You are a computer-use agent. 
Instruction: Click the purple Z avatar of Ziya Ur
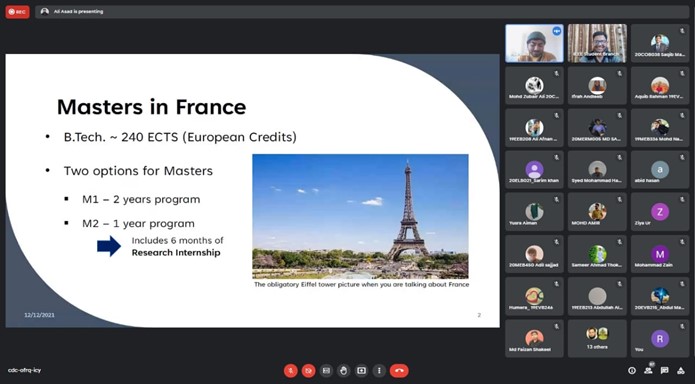click(x=660, y=212)
